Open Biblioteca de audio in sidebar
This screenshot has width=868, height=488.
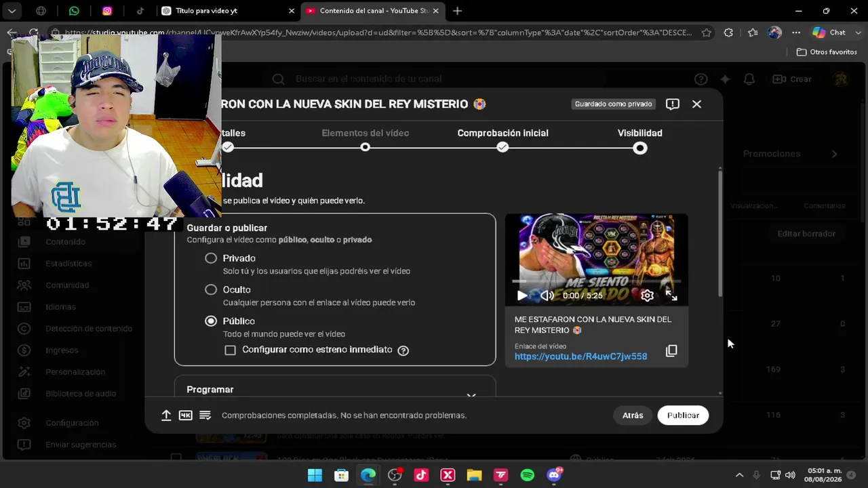81,394
